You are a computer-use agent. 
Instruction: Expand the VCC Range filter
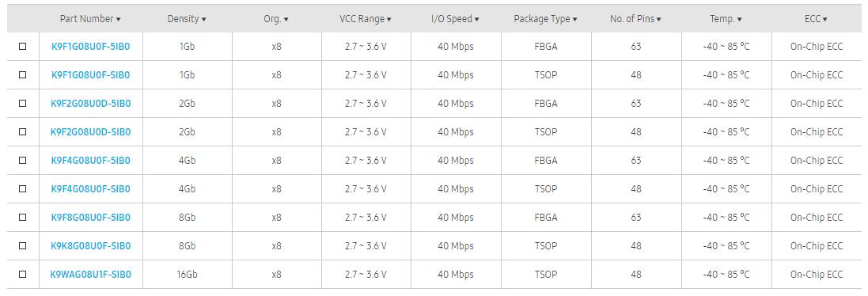tap(366, 19)
